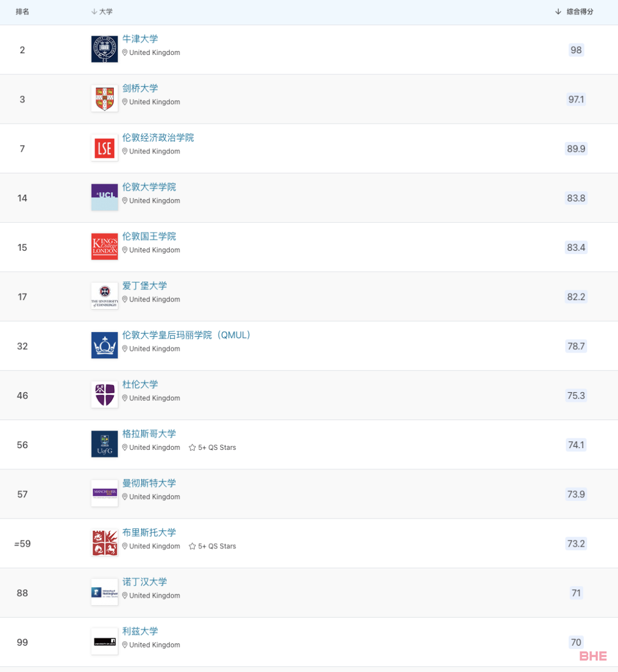
Task: Open the 牛津大学 link
Action: (x=140, y=39)
